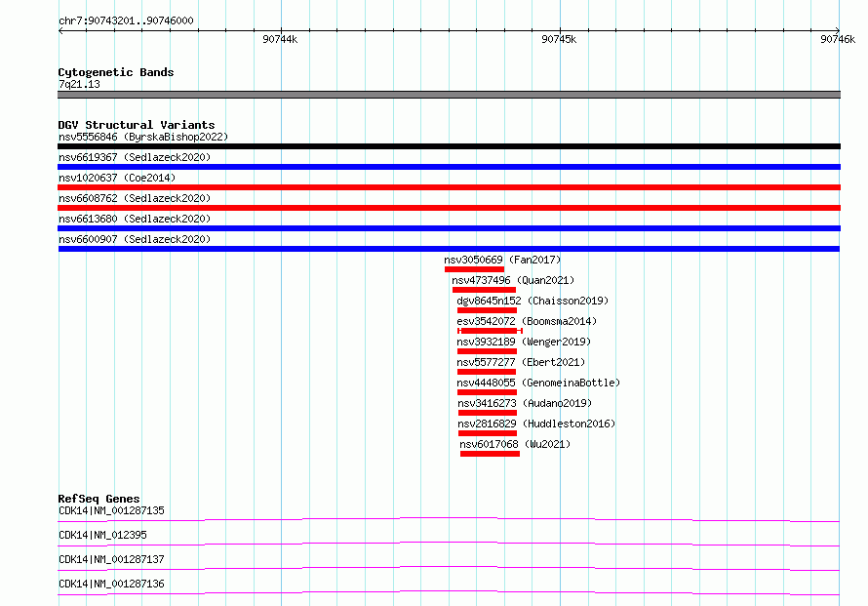
Task: Open variant nsv1020637 (Coe2014) label
Action: point(117,178)
